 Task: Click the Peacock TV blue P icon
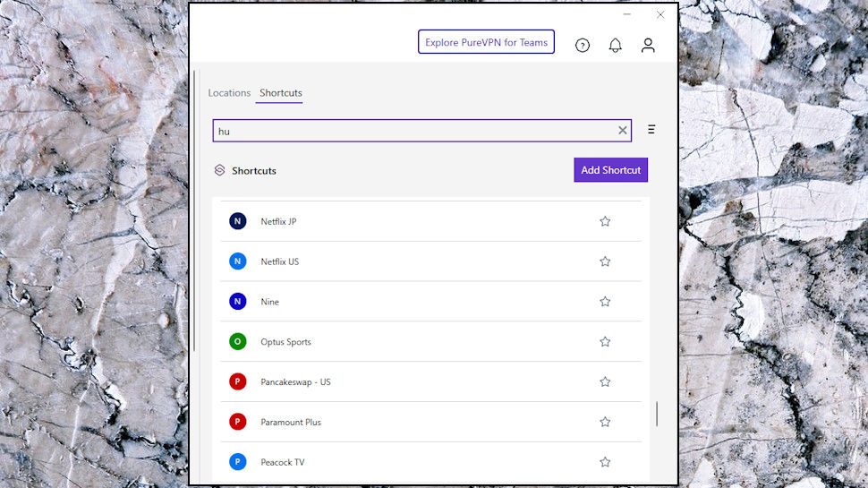pyautogui.click(x=237, y=461)
